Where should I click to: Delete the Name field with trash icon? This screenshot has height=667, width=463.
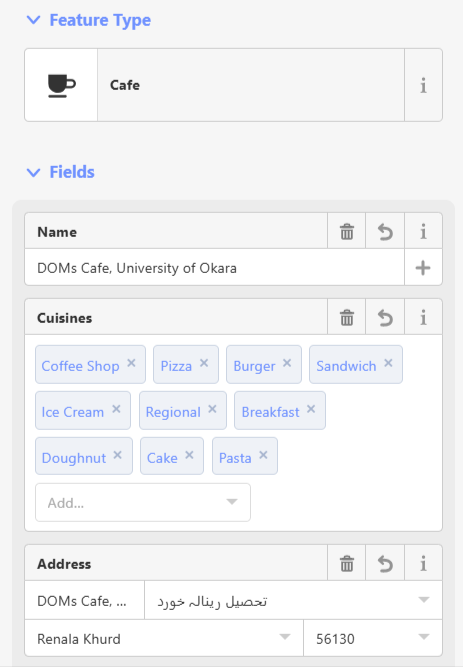coord(346,232)
